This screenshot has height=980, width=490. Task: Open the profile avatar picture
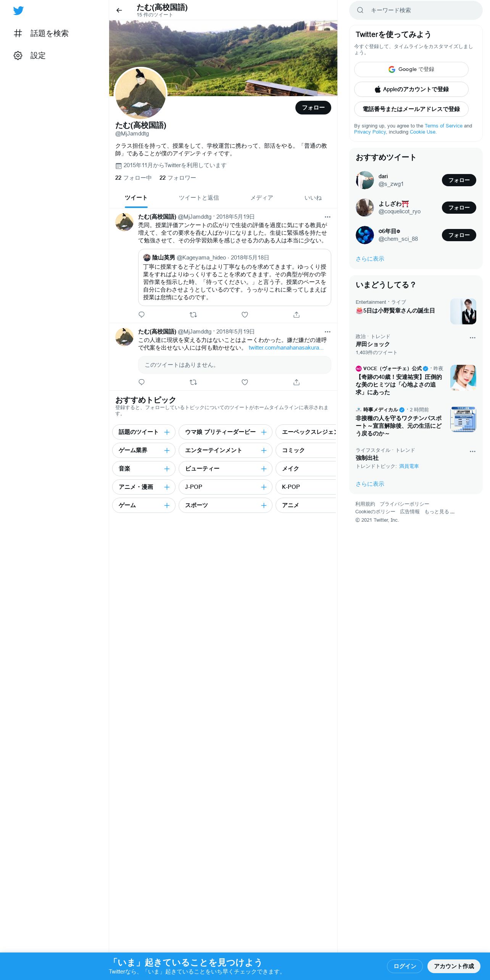pyautogui.click(x=141, y=93)
